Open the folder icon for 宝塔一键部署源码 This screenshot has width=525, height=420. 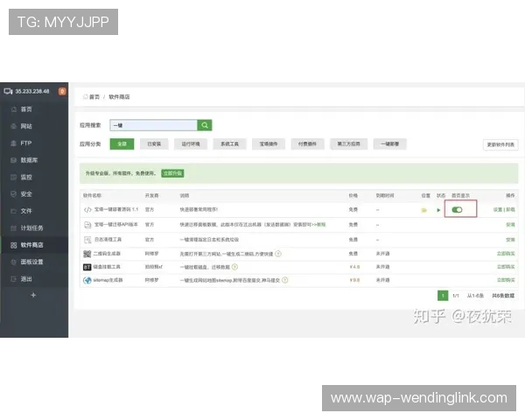[423, 210]
